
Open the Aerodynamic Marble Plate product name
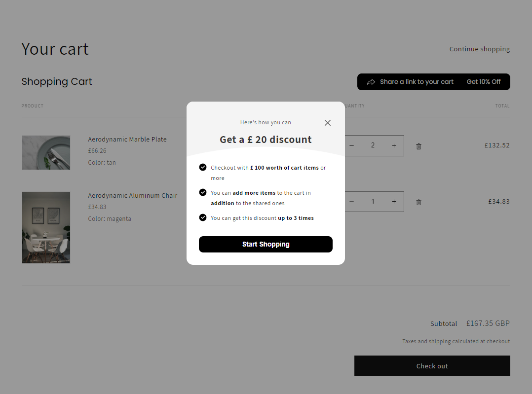[127, 139]
